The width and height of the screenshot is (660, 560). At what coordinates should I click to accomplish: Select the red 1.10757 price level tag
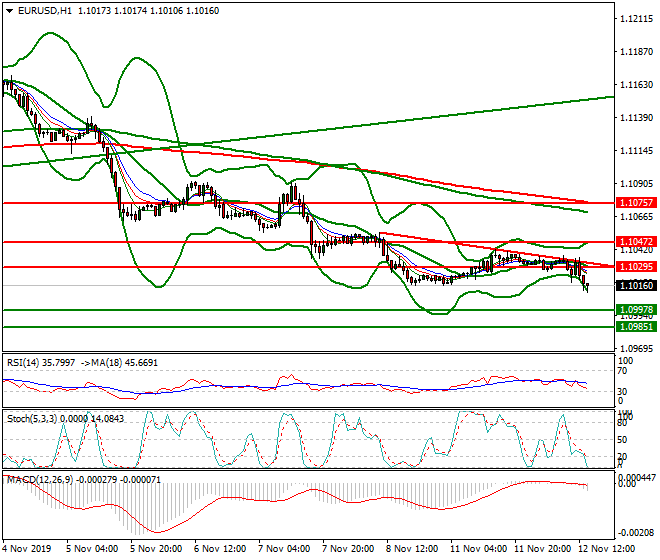click(x=636, y=202)
